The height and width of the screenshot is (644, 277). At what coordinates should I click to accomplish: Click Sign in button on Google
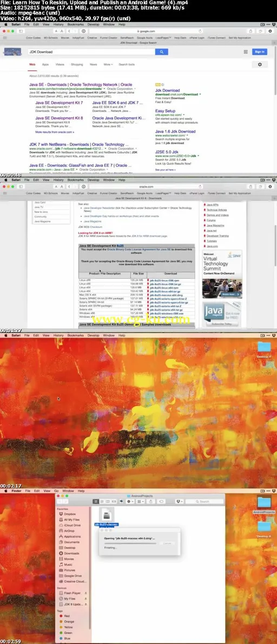pos(260,52)
